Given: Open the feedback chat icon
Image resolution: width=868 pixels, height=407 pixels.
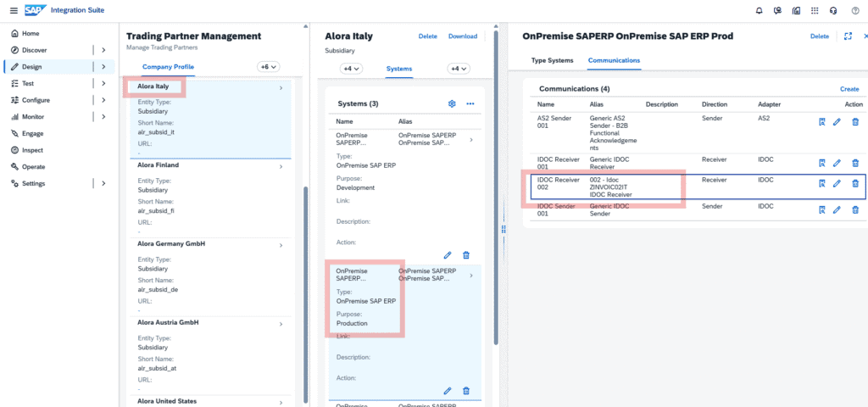Looking at the screenshot, I should tap(777, 10).
